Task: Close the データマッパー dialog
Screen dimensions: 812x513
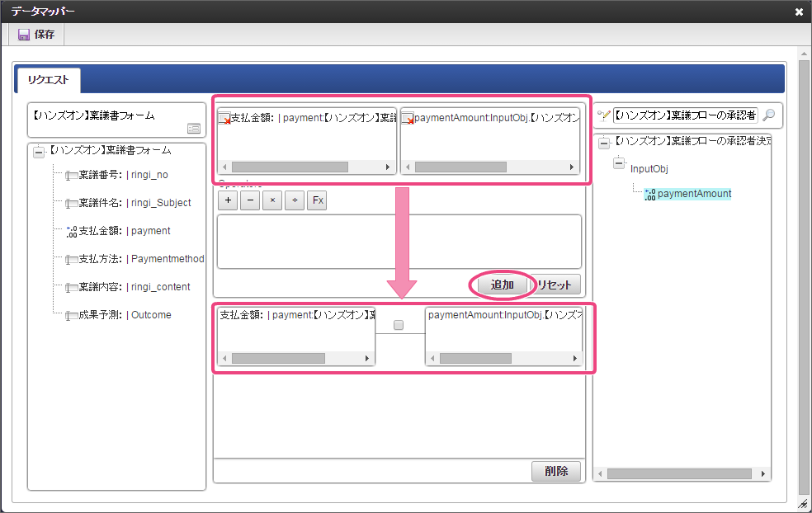Action: 799,12
